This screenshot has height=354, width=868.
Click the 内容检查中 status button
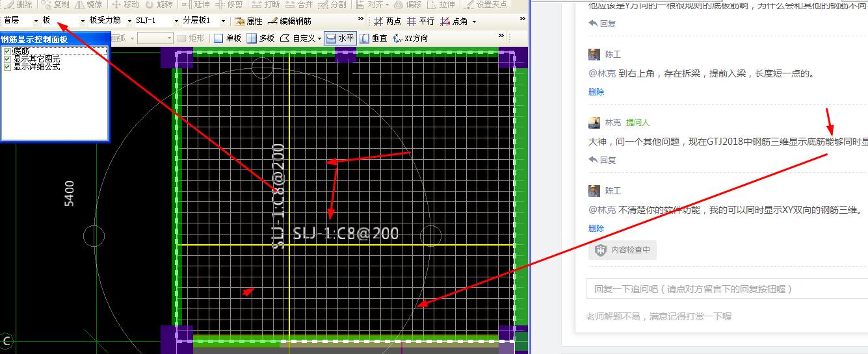pyautogui.click(x=622, y=250)
